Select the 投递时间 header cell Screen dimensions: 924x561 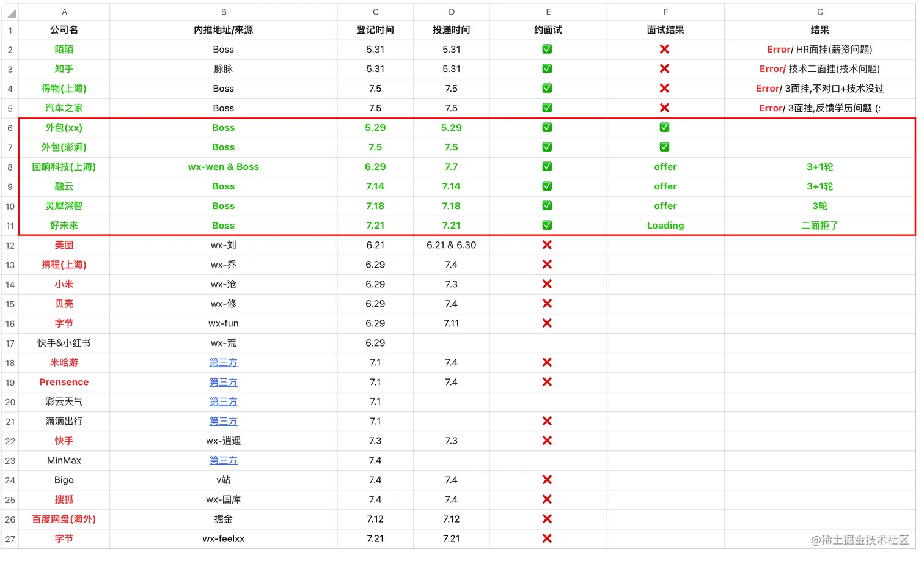click(452, 30)
